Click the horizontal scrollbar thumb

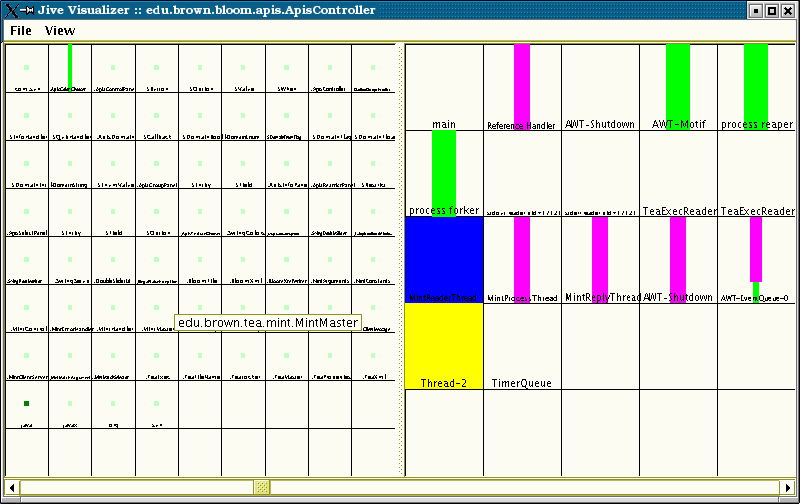coord(262,487)
